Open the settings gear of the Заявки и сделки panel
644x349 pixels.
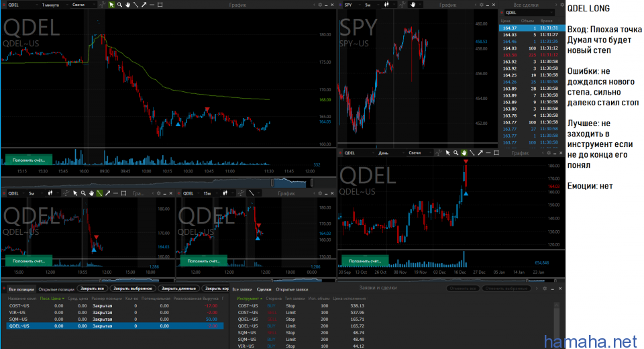[545, 289]
